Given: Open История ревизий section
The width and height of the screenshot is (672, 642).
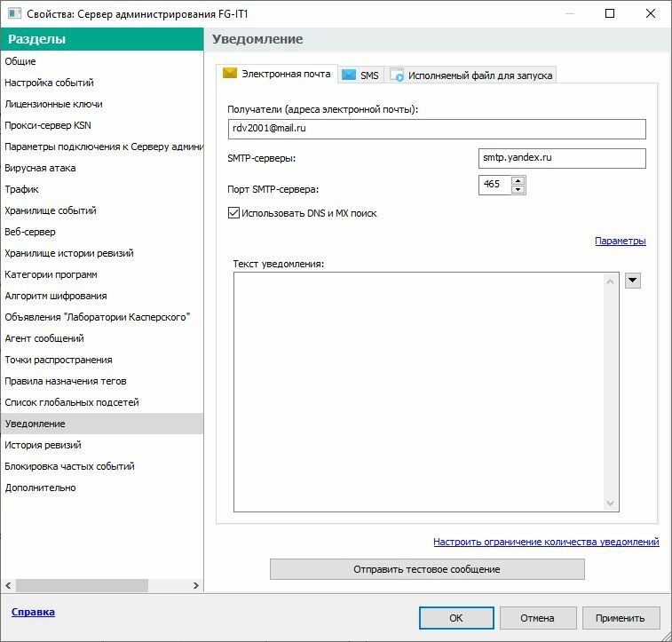Looking at the screenshot, I should click(x=101, y=445).
